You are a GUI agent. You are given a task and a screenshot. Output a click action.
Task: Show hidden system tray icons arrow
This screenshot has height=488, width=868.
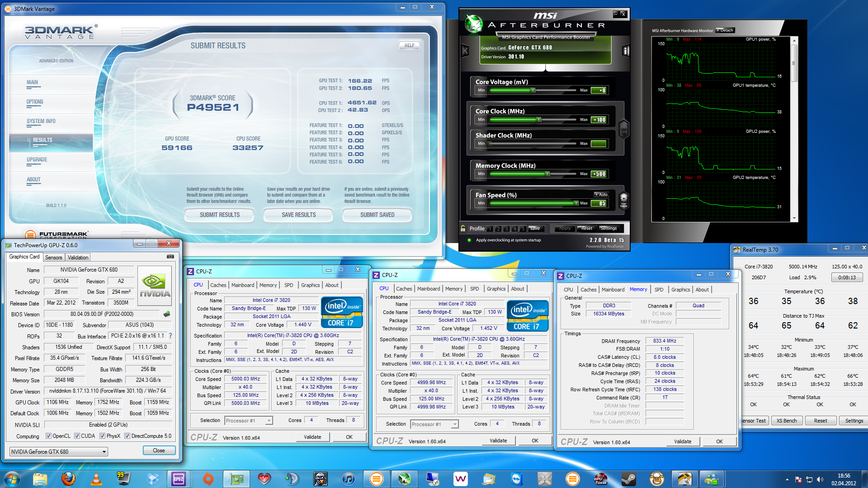pos(787,479)
